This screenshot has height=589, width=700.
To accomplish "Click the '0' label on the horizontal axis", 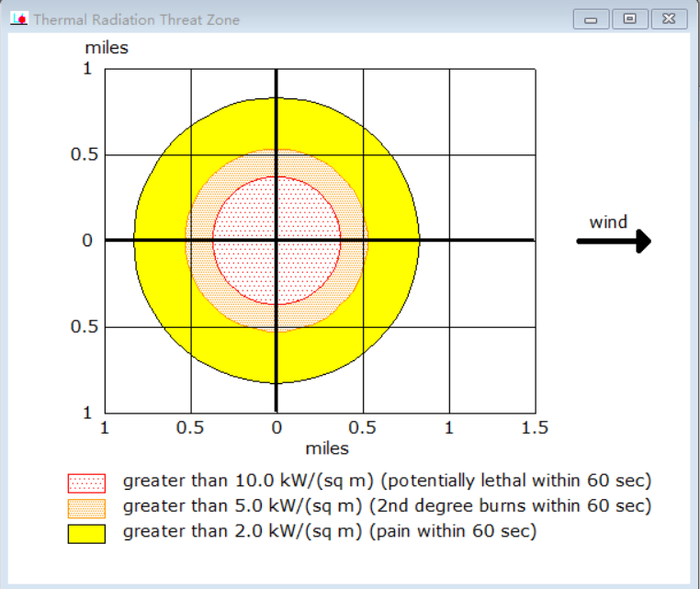I will tap(277, 428).
